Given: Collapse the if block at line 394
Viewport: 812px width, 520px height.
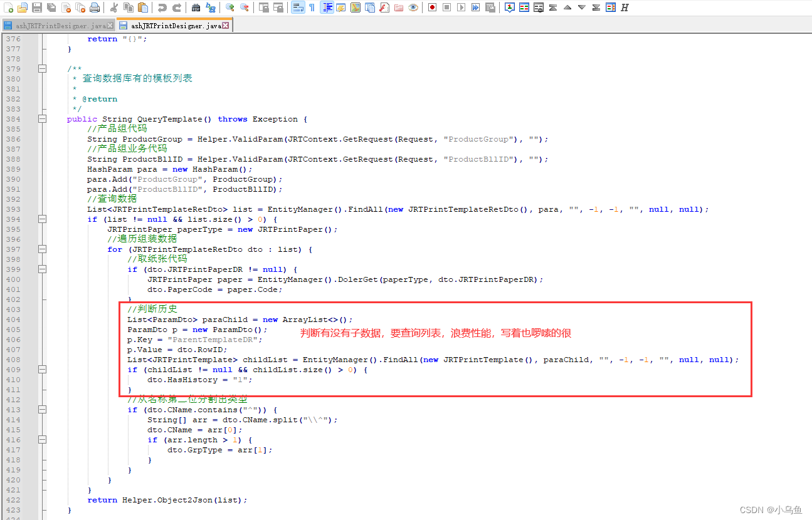Looking at the screenshot, I should (42, 219).
